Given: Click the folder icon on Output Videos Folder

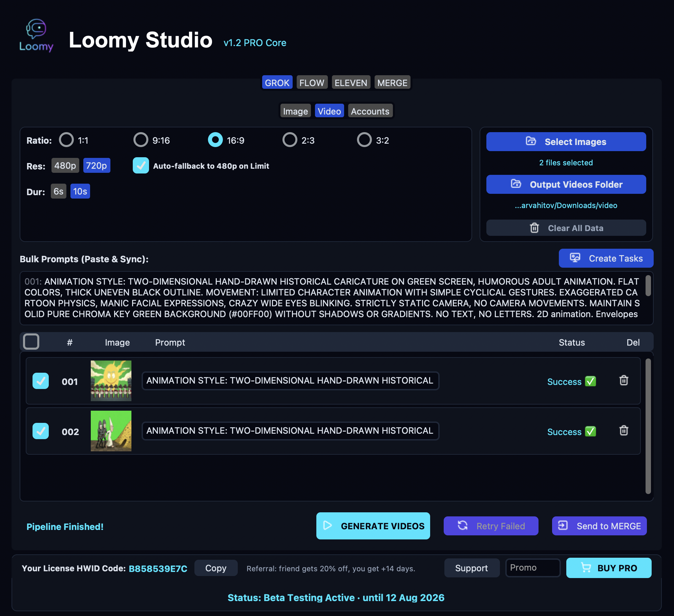Looking at the screenshot, I should click(516, 184).
